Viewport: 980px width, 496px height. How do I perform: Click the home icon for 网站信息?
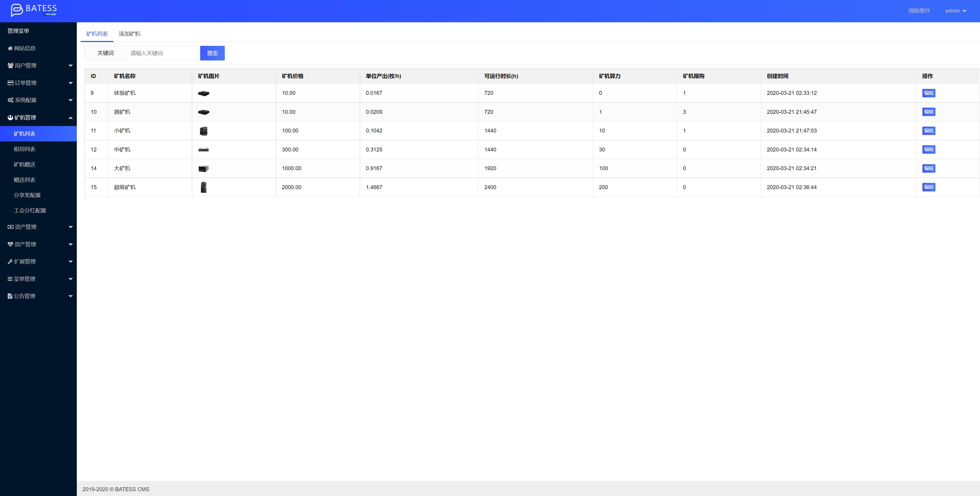[10, 48]
